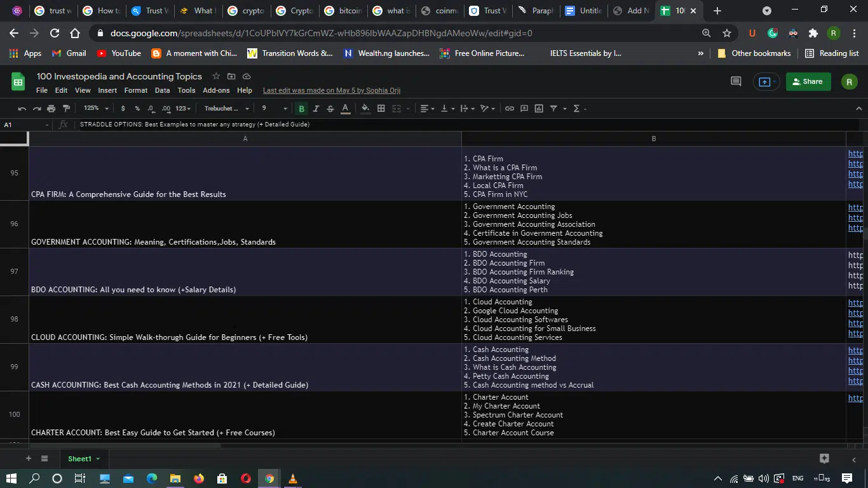Click the green Share button
The image size is (868, 488).
808,81
